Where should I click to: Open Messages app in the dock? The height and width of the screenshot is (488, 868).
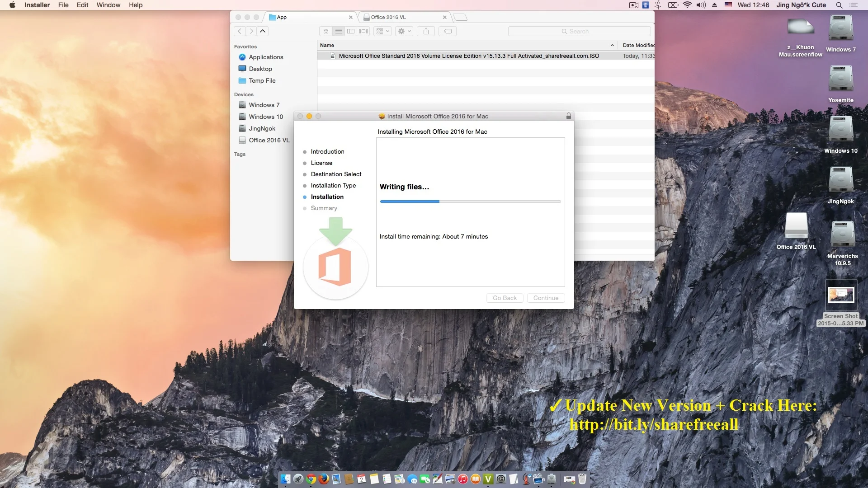coord(412,479)
